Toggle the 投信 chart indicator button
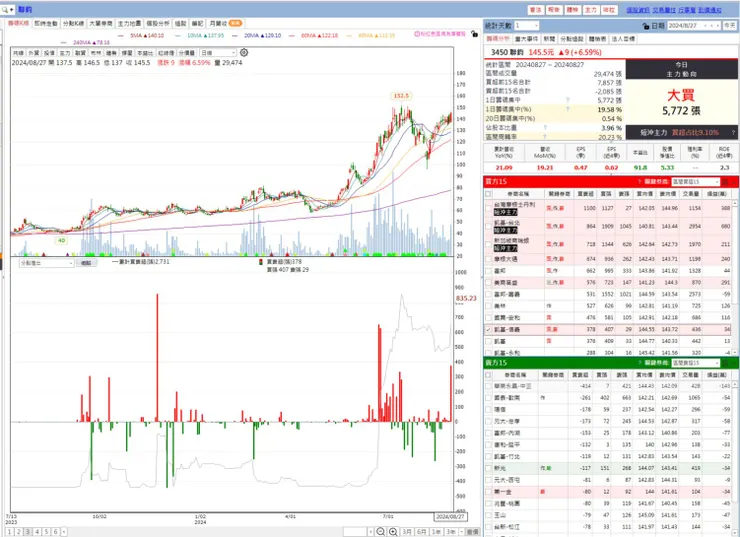The width and height of the screenshot is (740, 537). point(49,53)
